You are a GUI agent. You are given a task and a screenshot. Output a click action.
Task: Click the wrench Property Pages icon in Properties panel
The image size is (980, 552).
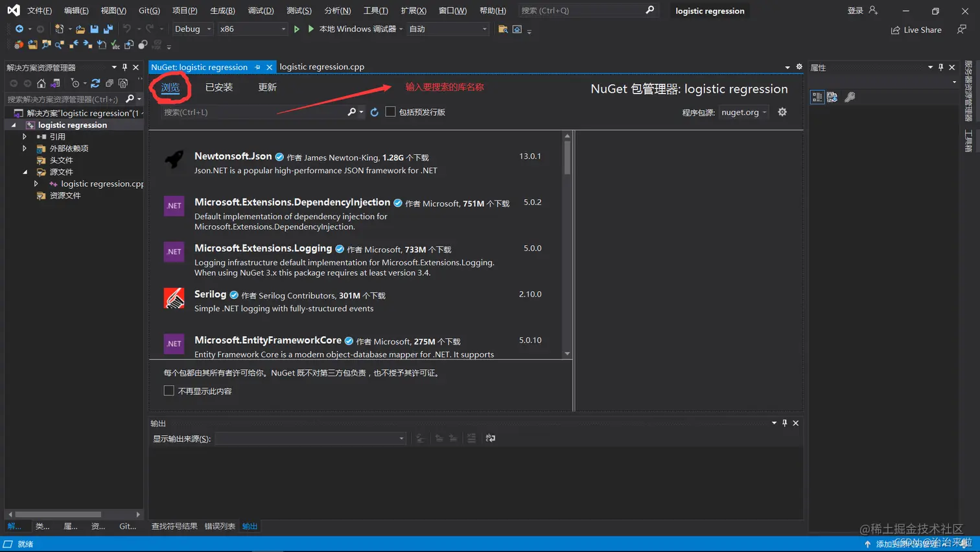[x=850, y=97]
